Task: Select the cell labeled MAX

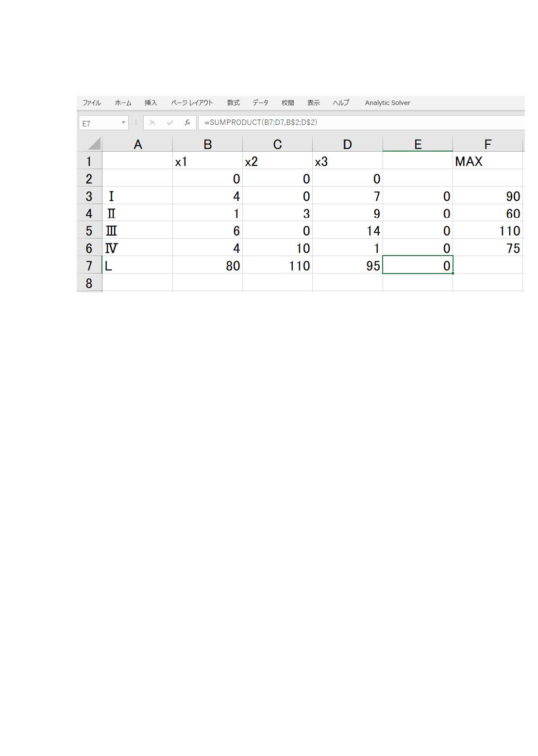Action: 488,161
